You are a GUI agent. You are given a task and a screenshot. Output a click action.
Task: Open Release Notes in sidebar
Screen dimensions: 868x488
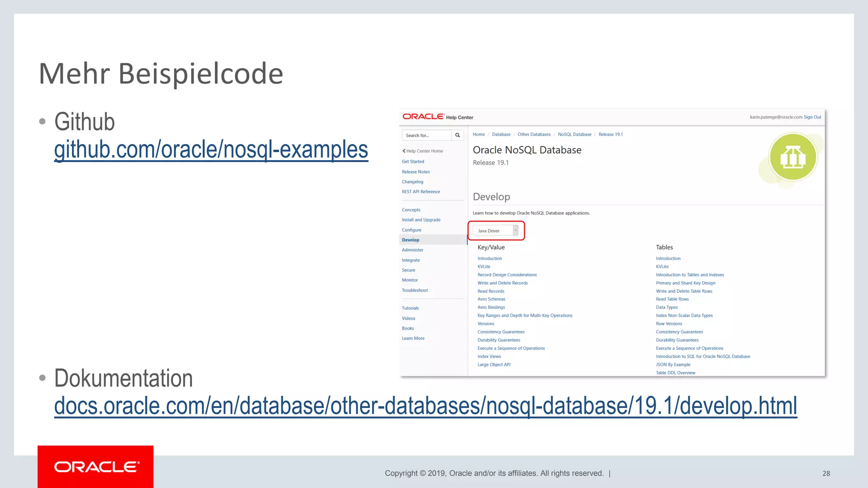tap(416, 172)
